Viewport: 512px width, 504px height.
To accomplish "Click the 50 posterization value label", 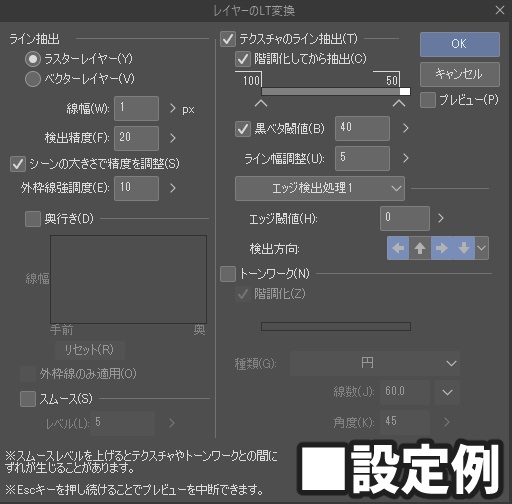I will pyautogui.click(x=392, y=80).
